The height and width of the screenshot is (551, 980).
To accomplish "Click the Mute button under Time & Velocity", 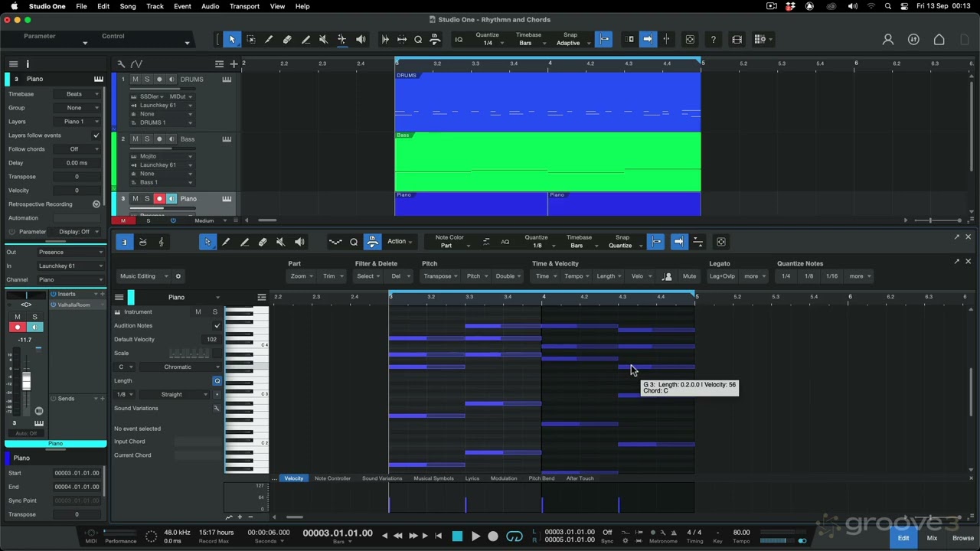I will 689,276.
